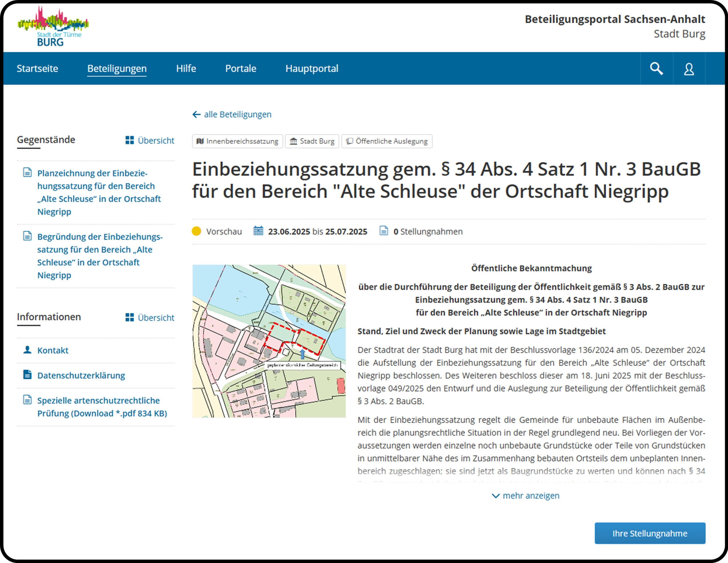Click the Öffentliche Auslegung tag

pyautogui.click(x=387, y=141)
